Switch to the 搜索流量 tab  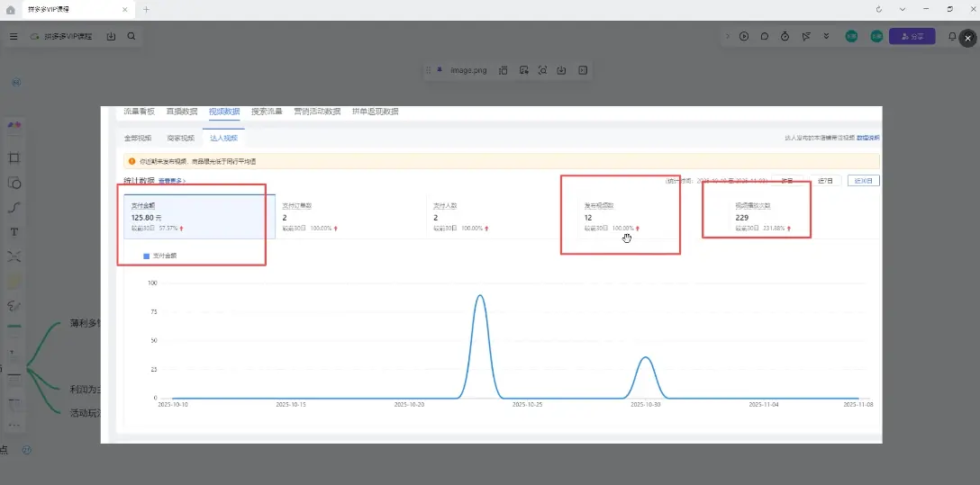pos(267,112)
